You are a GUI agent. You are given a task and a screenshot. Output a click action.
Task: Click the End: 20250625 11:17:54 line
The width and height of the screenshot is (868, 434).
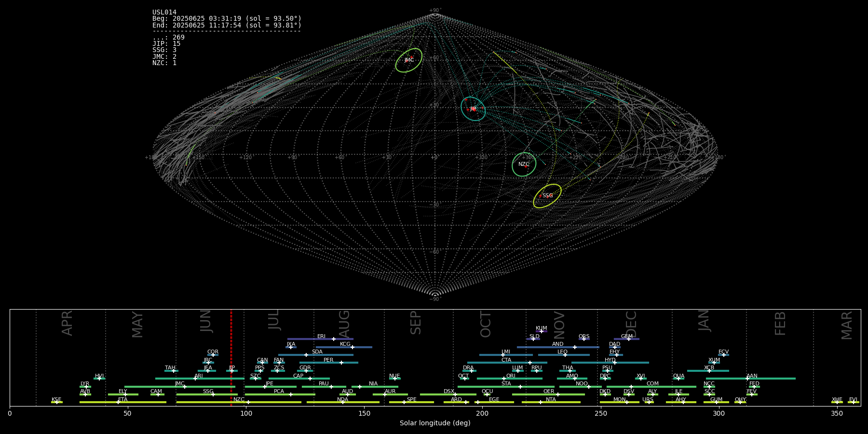point(227,25)
